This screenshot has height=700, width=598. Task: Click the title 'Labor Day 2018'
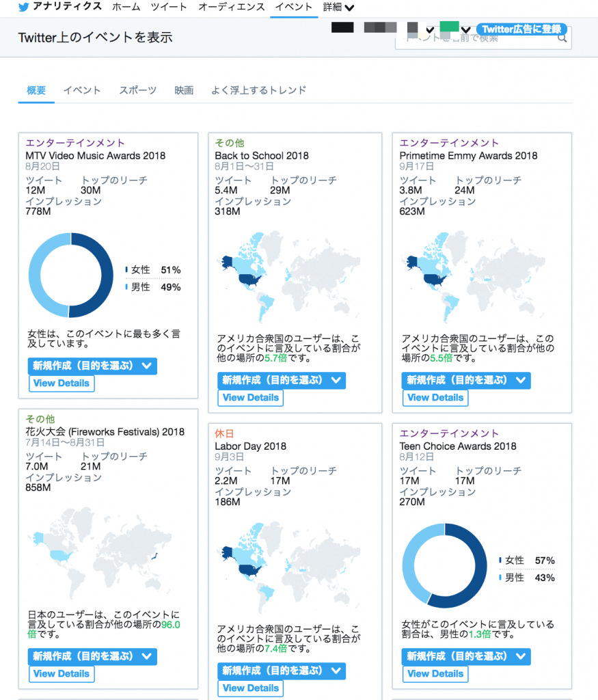point(250,446)
